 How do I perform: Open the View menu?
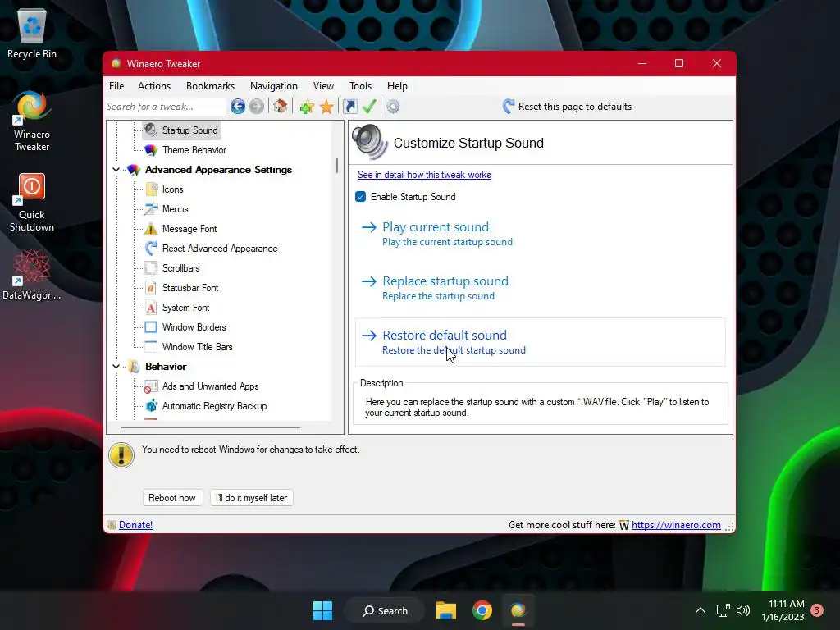[x=323, y=85]
